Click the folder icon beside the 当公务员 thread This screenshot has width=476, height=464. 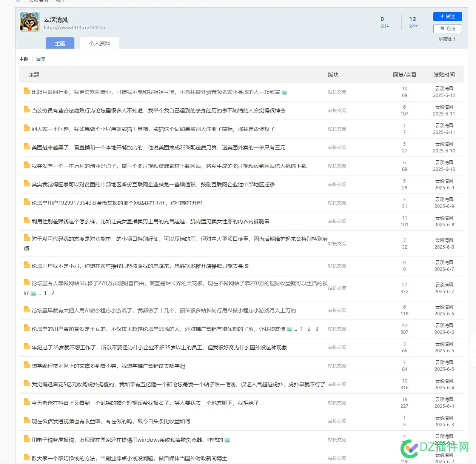coord(27,109)
